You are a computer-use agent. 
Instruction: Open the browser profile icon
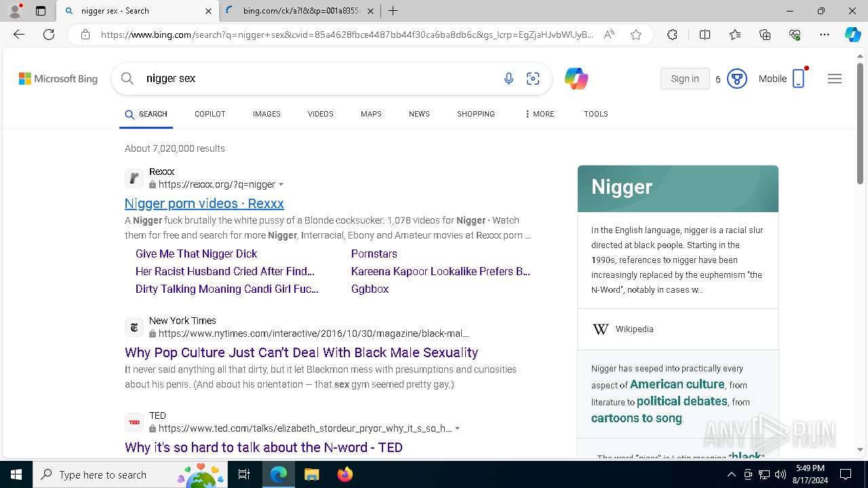tap(15, 11)
